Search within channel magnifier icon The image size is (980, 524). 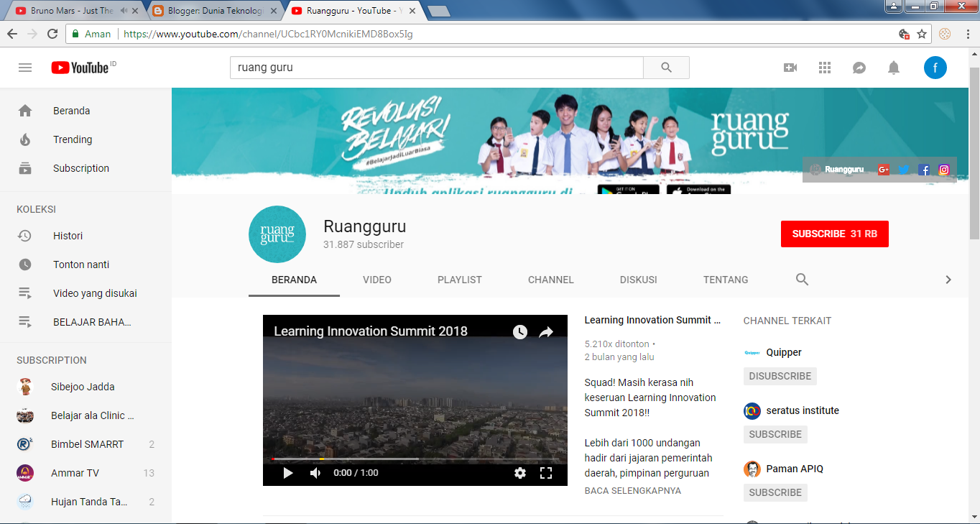(x=803, y=280)
